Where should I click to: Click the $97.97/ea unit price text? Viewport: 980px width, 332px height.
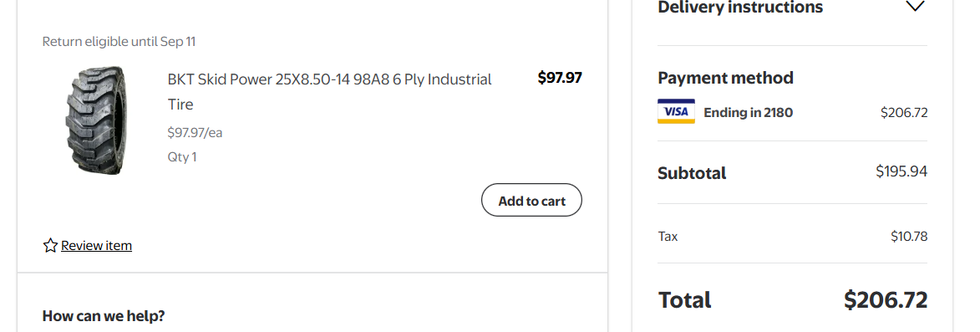click(195, 133)
